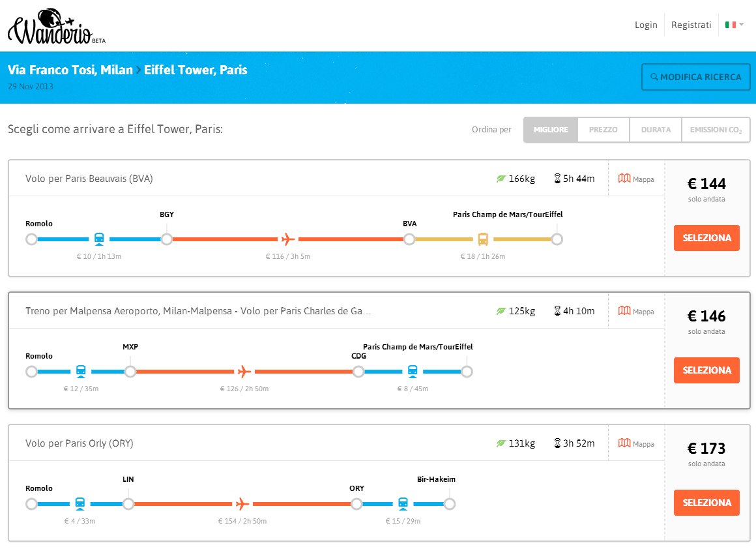This screenshot has height=549, width=756.
Task: Open Mappa for the Malpensa route
Action: (x=636, y=311)
